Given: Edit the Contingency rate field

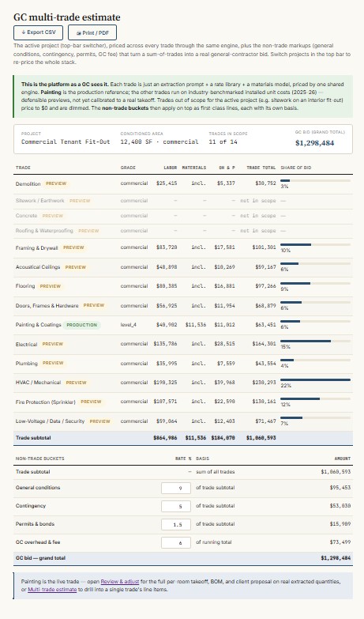Looking at the screenshot, I should point(176,506).
